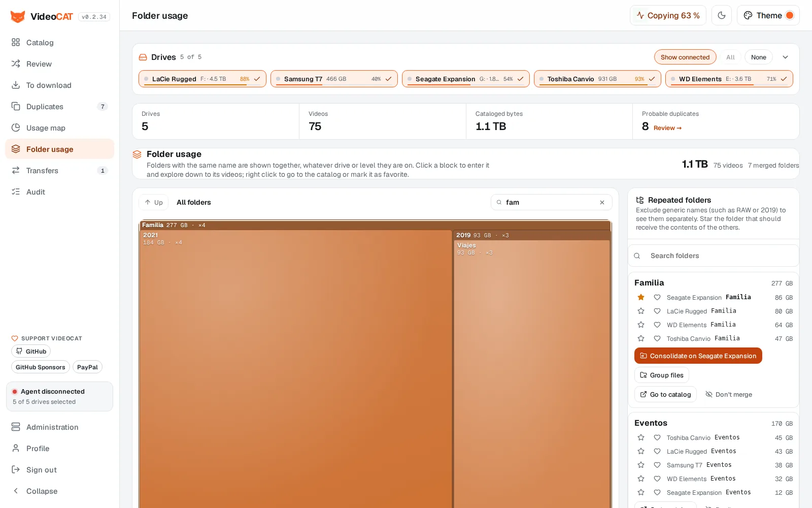812x508 pixels.
Task: Click Consolidate on Seagate Expansion
Action: tap(698, 356)
